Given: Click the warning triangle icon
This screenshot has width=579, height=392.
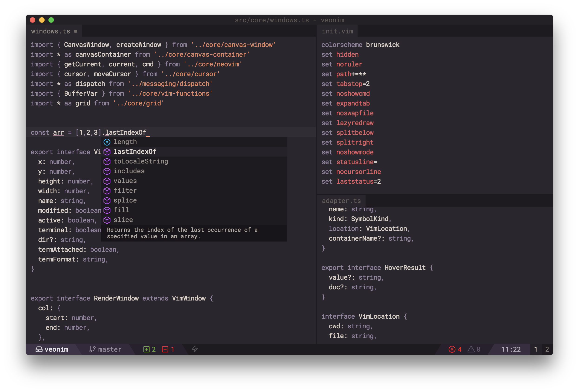Looking at the screenshot, I should 471,350.
